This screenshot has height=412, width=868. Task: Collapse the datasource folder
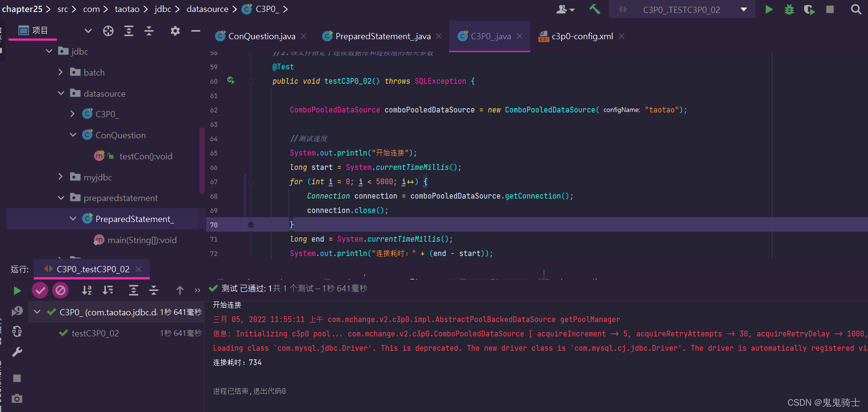(61, 93)
